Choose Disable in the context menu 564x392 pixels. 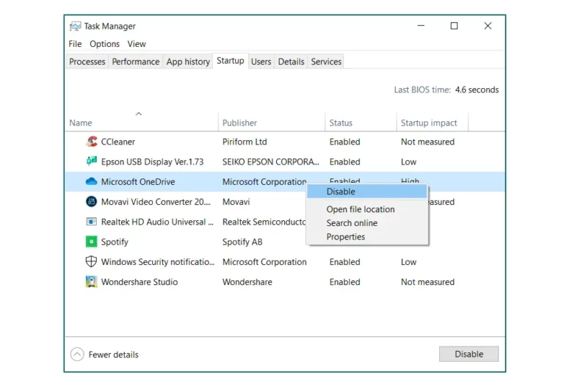pos(367,192)
